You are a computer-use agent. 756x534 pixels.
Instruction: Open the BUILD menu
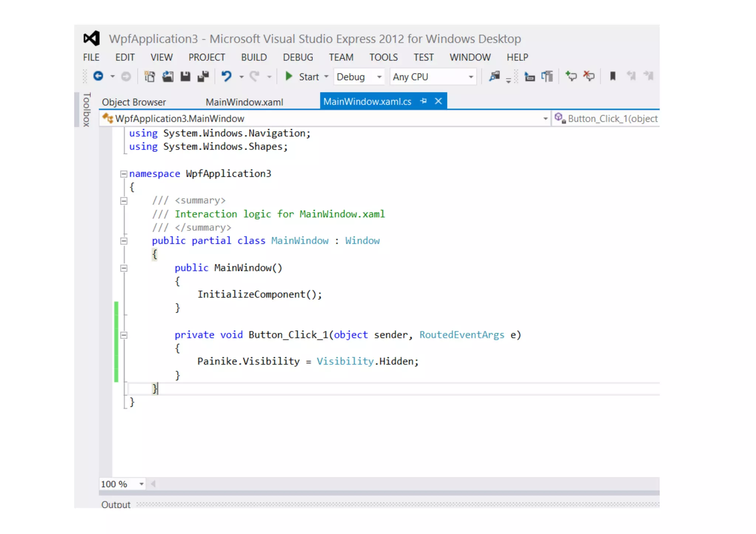(254, 57)
